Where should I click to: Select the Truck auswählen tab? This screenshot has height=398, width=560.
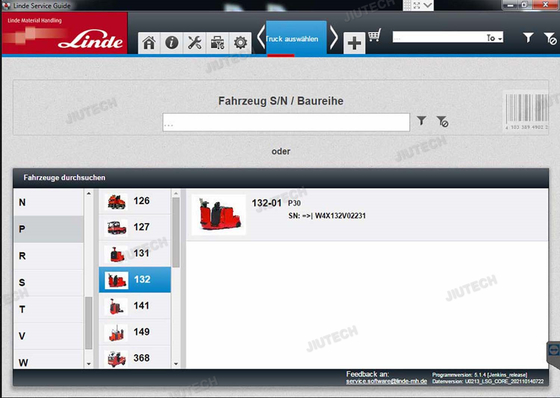click(x=296, y=38)
